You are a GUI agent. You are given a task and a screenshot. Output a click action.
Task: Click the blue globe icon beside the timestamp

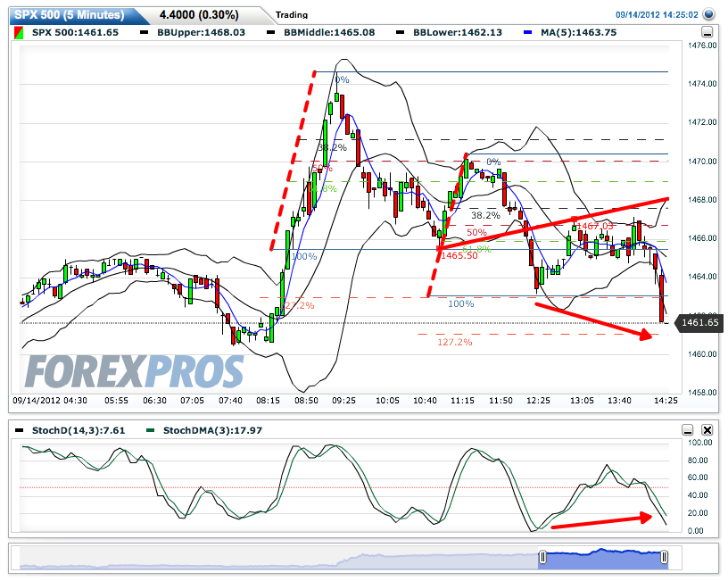tap(709, 14)
